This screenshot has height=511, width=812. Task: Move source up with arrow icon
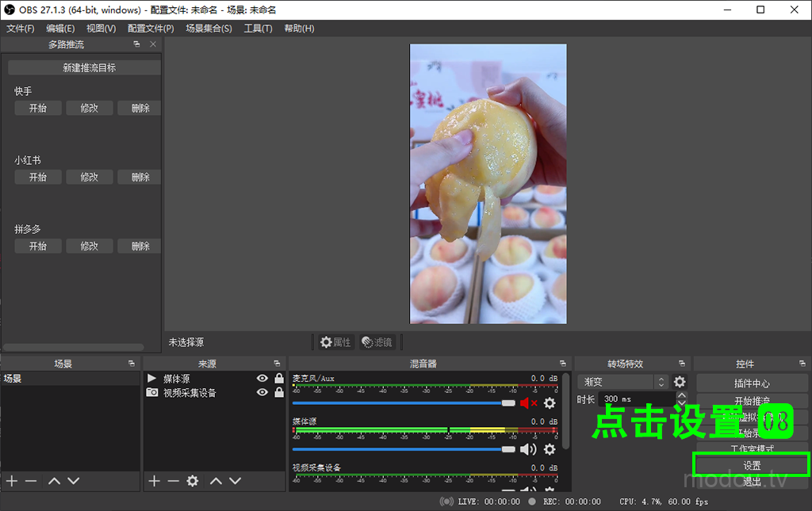[216, 481]
